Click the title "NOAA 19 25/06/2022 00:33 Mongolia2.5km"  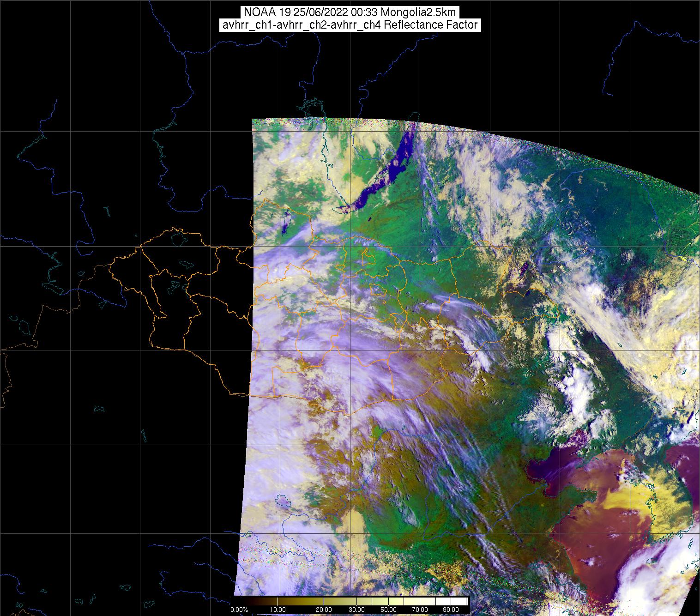click(350, 12)
